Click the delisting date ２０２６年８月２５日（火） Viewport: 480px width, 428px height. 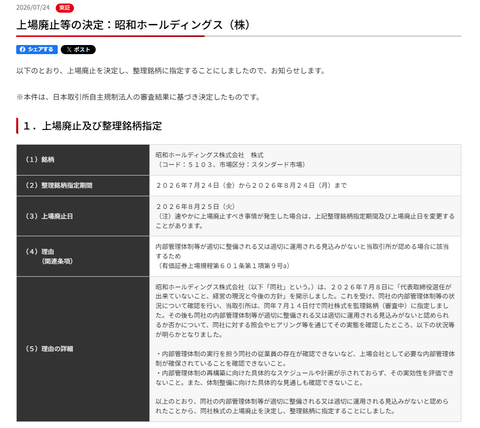[x=195, y=206]
